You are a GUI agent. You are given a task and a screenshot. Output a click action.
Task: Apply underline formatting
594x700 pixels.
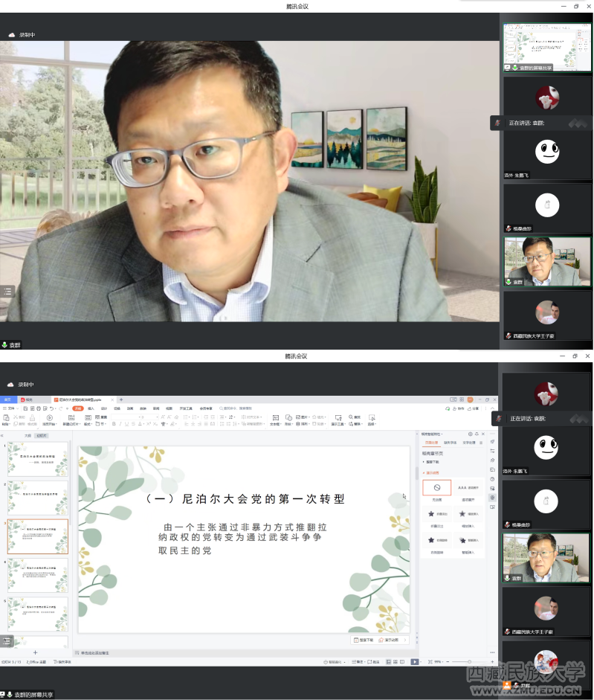point(126,424)
